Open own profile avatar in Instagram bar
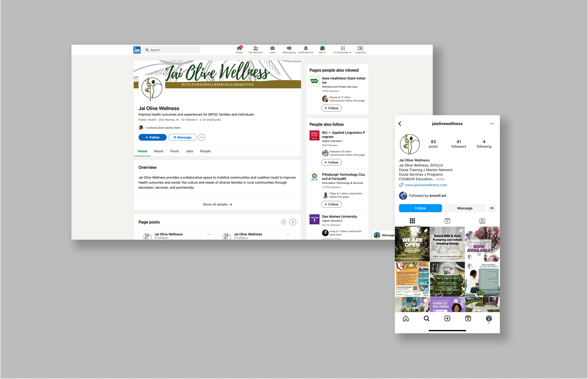This screenshot has height=379, width=588. tap(489, 318)
